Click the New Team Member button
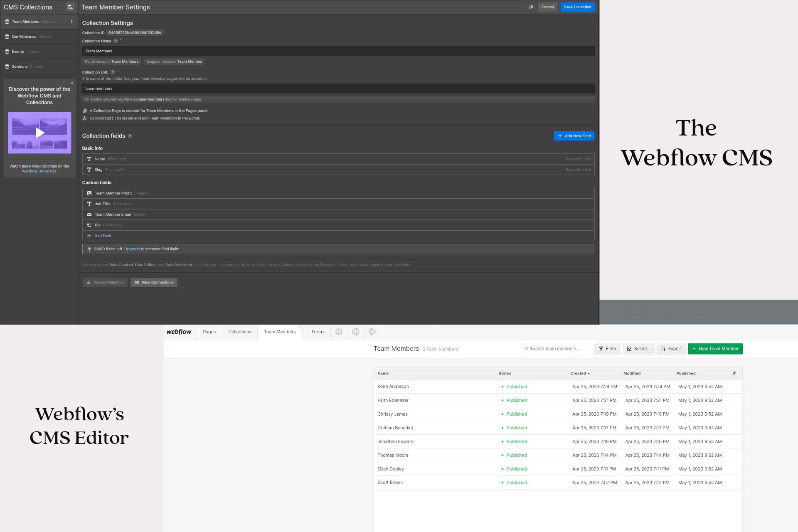Viewport: 798px width, 532px height. pyautogui.click(x=715, y=349)
